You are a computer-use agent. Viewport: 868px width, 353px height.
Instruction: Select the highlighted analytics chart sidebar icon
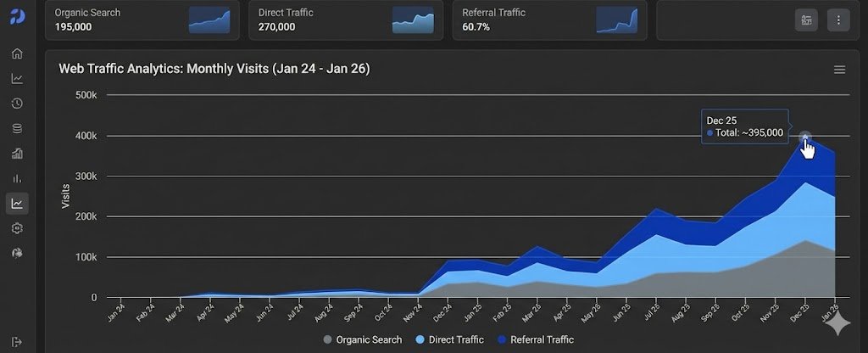pyautogui.click(x=17, y=204)
